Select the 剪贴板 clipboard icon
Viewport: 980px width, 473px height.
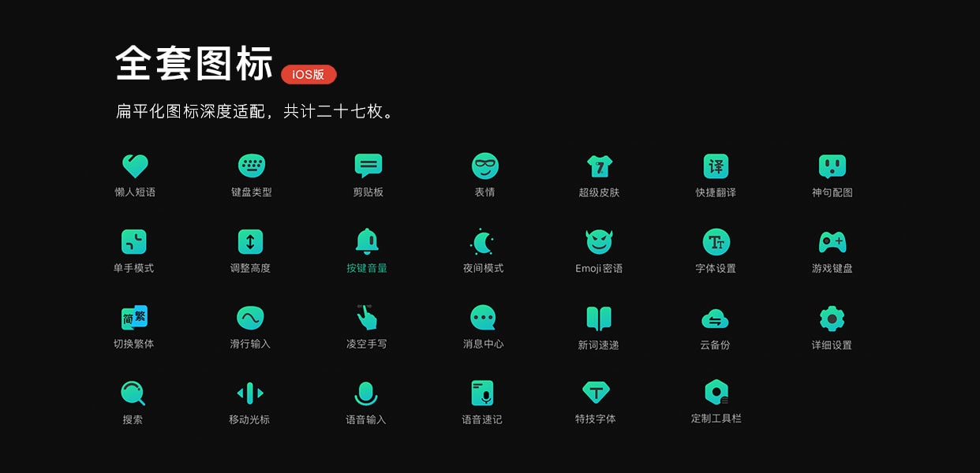pyautogui.click(x=368, y=166)
